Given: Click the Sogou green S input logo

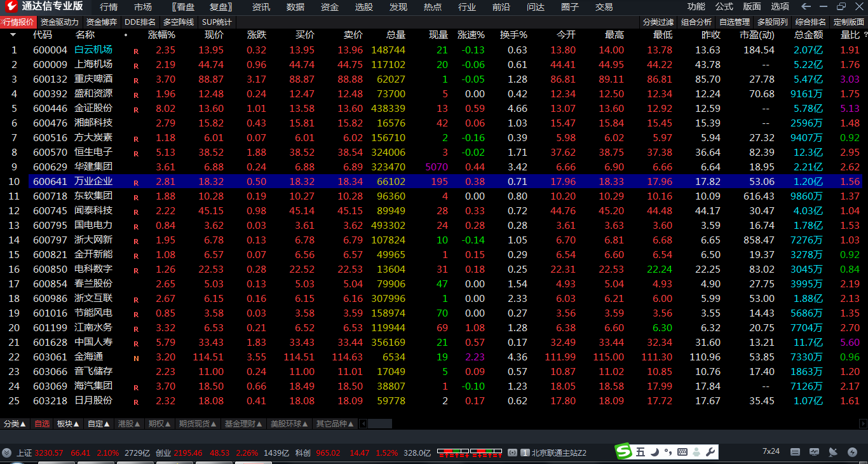Looking at the screenshot, I should pos(625,452).
